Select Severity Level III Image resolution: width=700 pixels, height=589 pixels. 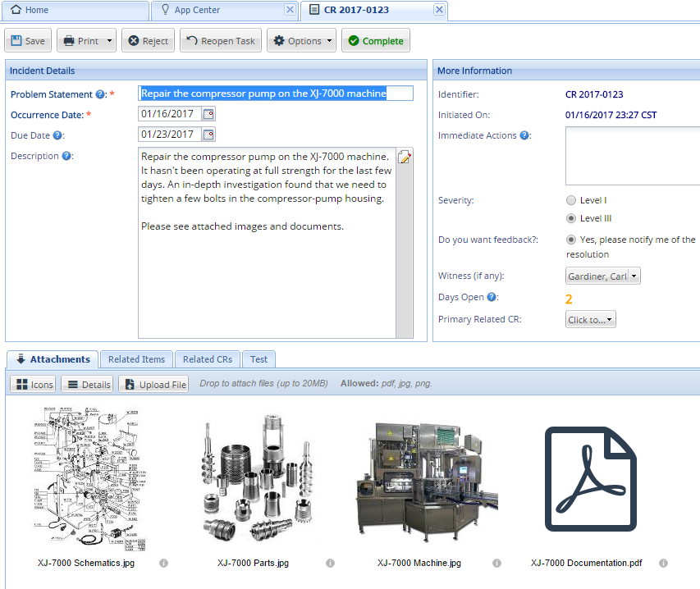pyautogui.click(x=571, y=218)
